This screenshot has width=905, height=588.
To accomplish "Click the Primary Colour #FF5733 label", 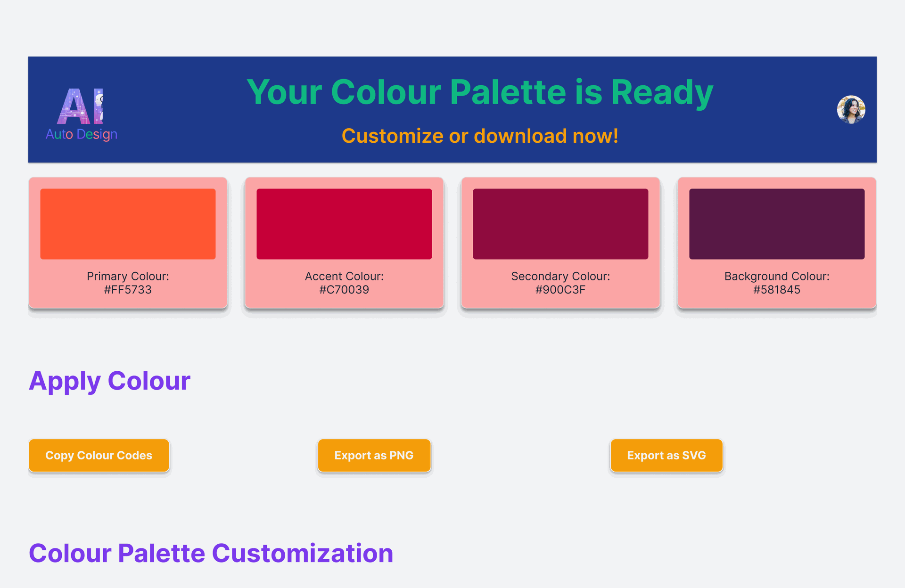I will click(x=128, y=283).
